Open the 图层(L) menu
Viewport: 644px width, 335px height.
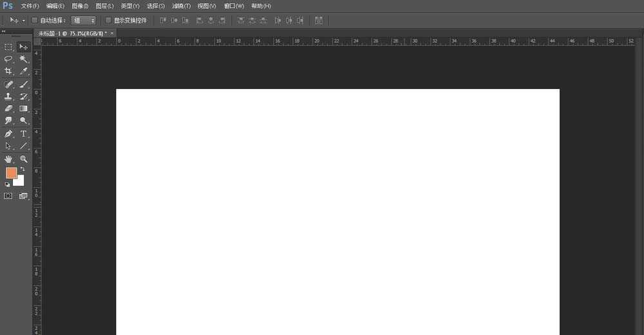tap(104, 6)
